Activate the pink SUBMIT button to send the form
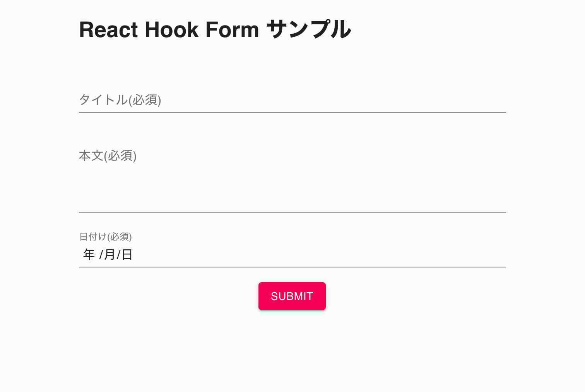This screenshot has height=392, width=585. [x=292, y=296]
